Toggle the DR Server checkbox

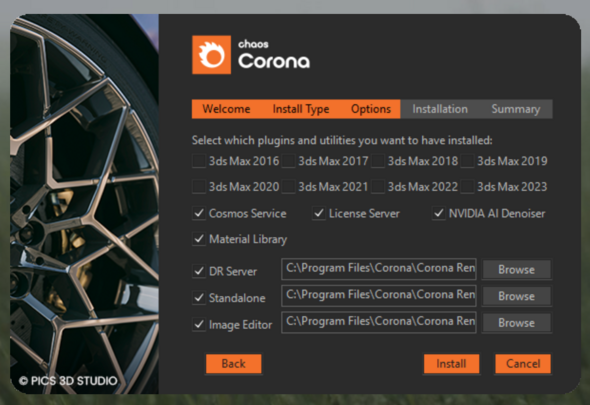[x=199, y=271]
